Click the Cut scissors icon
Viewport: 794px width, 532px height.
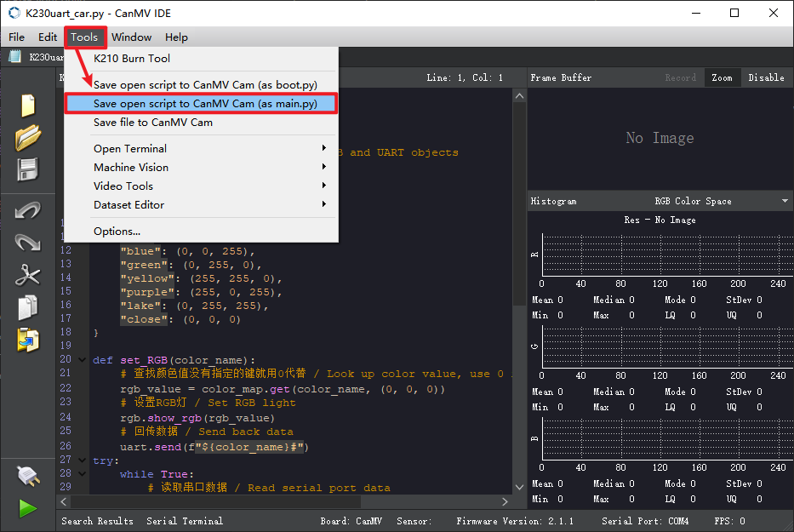tap(28, 275)
